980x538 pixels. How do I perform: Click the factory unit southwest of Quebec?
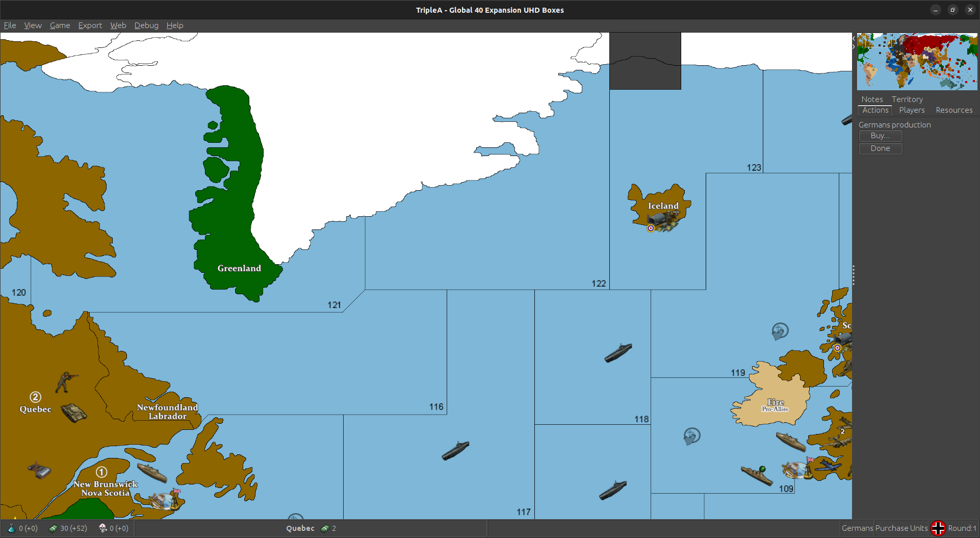pyautogui.click(x=39, y=470)
